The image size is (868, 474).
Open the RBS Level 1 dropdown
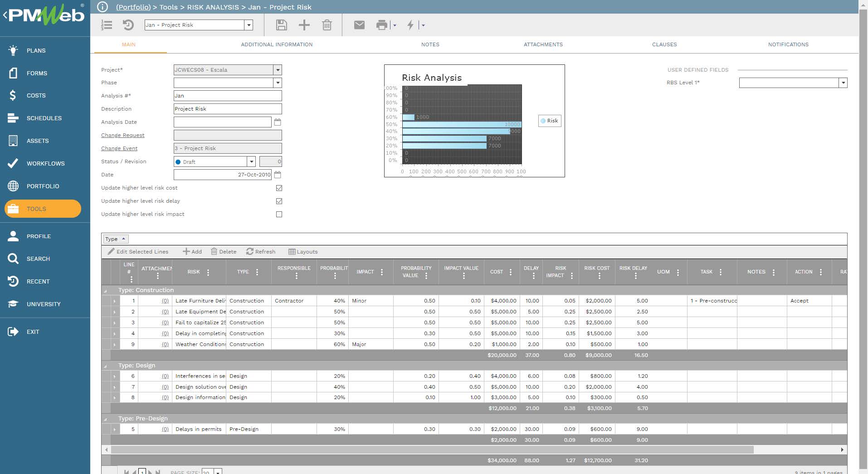[843, 83]
